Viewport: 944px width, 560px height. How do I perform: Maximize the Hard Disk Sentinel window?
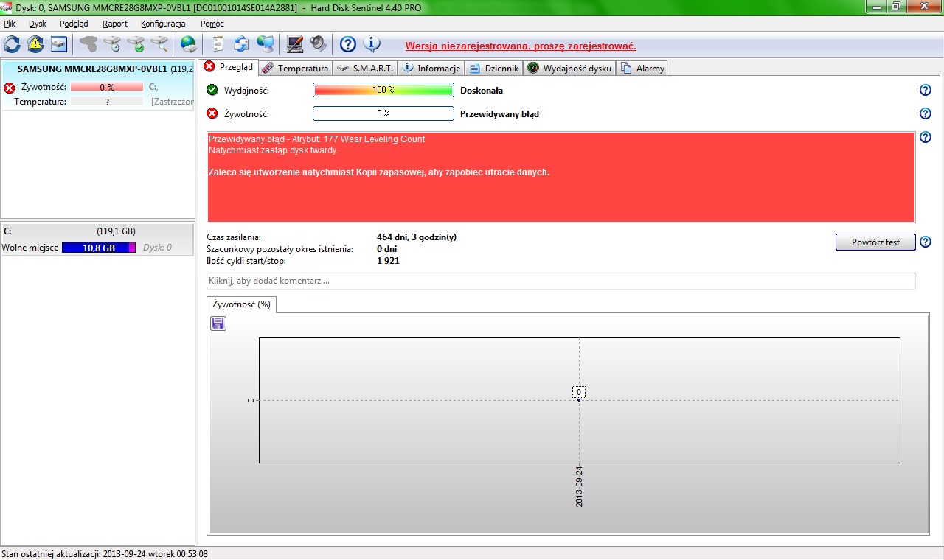coord(896,7)
